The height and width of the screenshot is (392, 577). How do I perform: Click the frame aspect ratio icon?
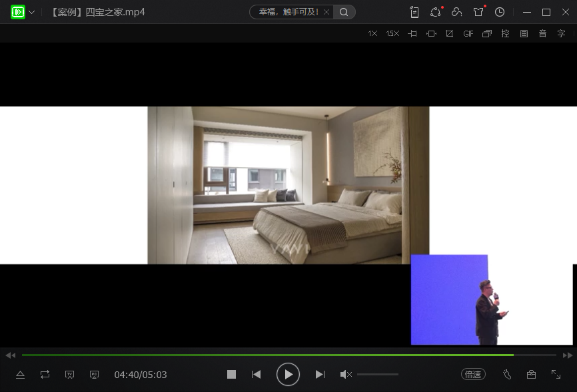tap(431, 34)
